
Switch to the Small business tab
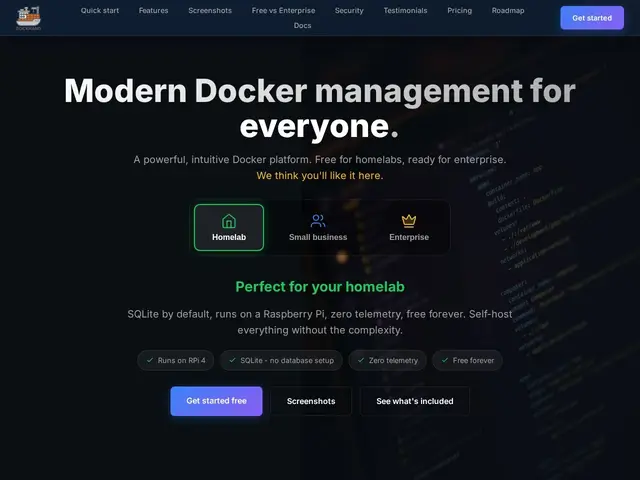click(318, 227)
